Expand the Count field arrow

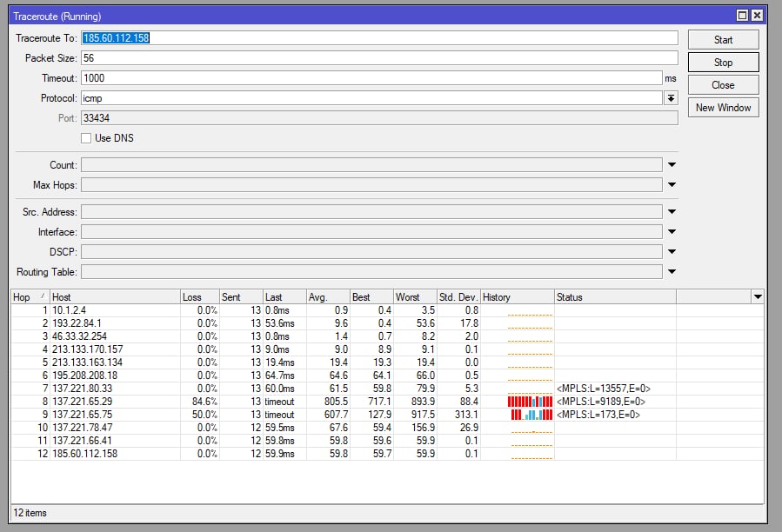click(x=672, y=164)
